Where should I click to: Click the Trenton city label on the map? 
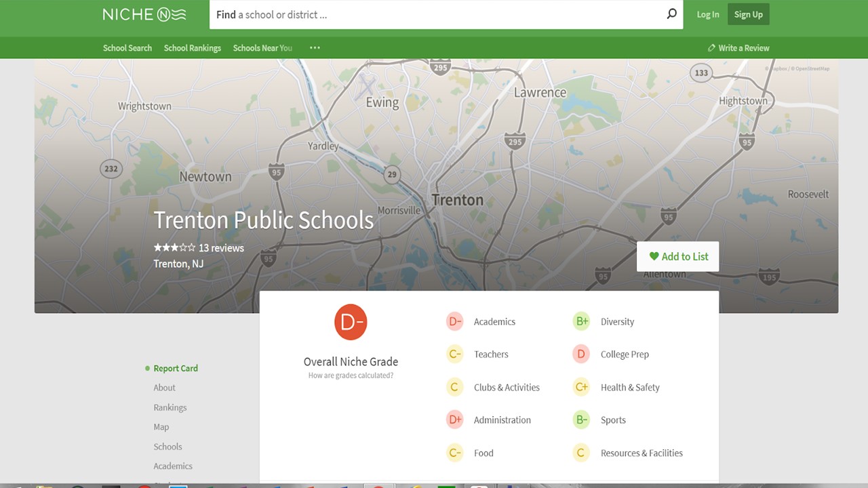[458, 200]
